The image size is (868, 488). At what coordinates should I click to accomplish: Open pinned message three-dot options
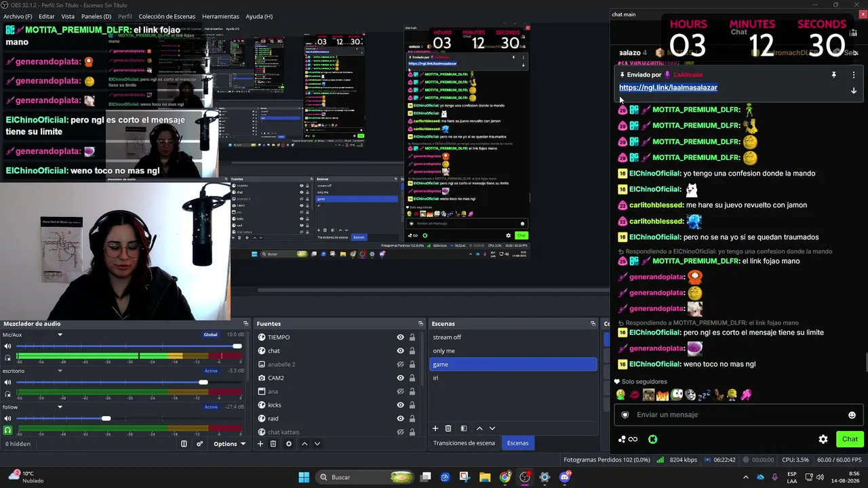click(854, 75)
